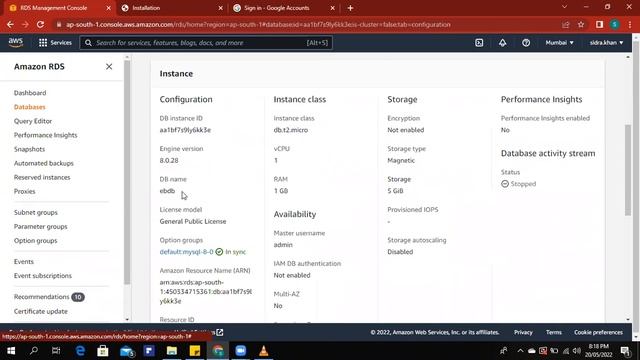Launch Microsoft Edge from taskbar
This screenshot has height=360, width=640.
(80, 351)
